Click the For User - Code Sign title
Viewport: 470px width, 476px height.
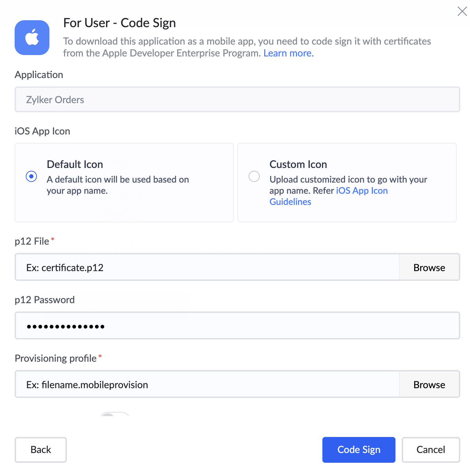click(x=119, y=23)
